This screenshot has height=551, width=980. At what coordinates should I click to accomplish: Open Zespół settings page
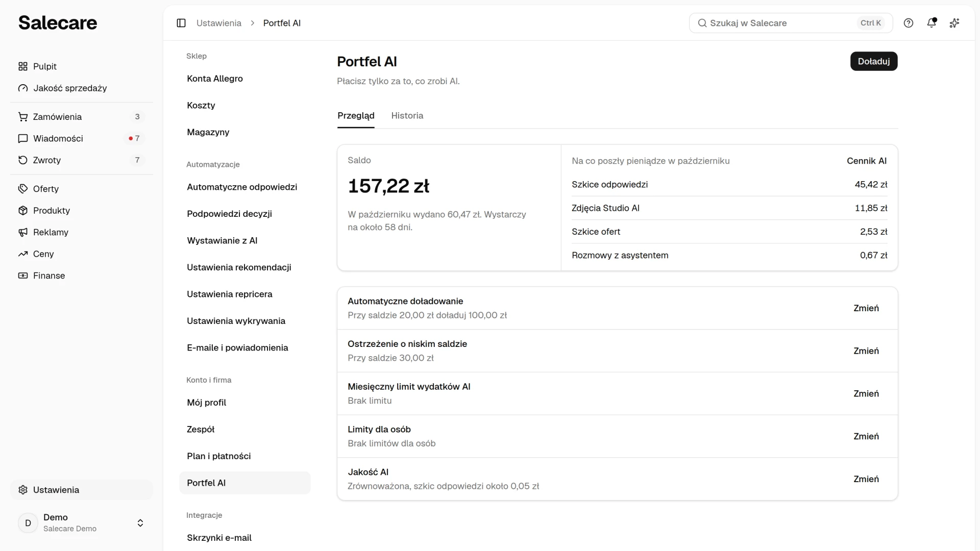[244, 429]
